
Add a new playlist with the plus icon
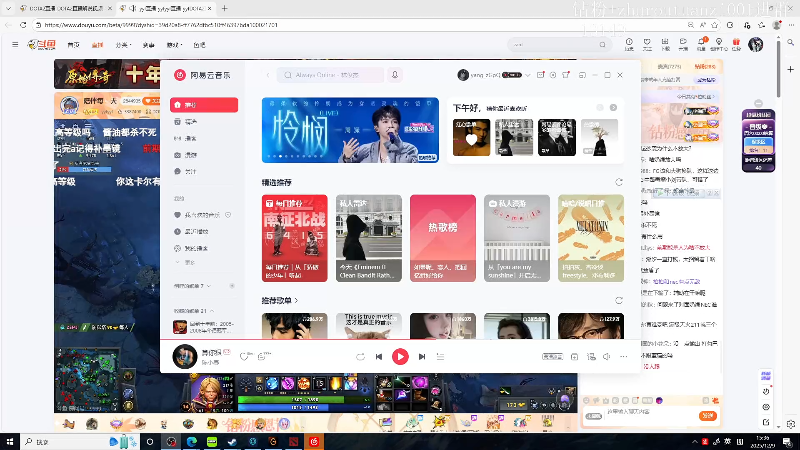(232, 286)
